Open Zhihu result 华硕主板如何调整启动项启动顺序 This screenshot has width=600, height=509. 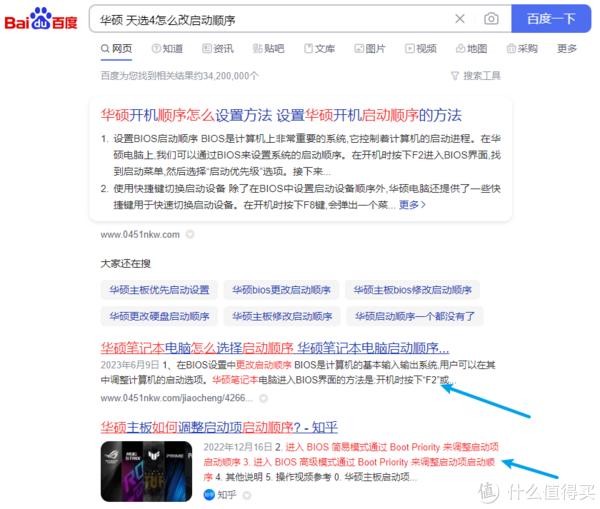[219, 427]
